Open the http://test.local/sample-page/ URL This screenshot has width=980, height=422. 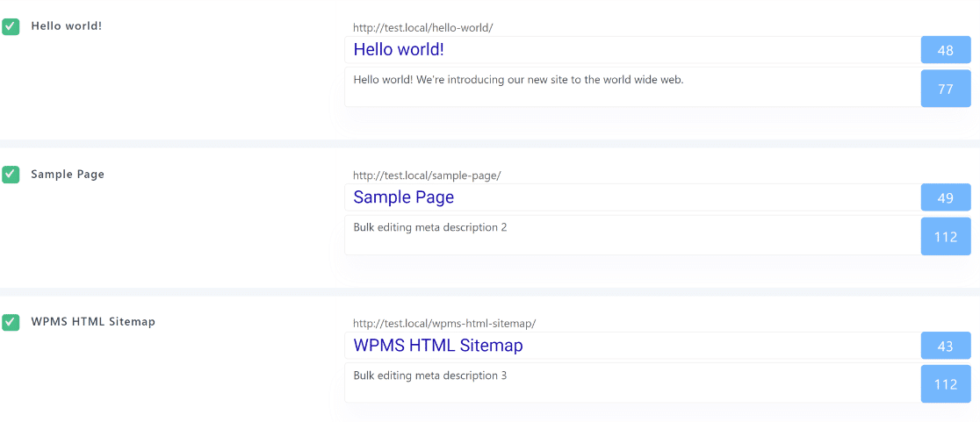(x=427, y=176)
